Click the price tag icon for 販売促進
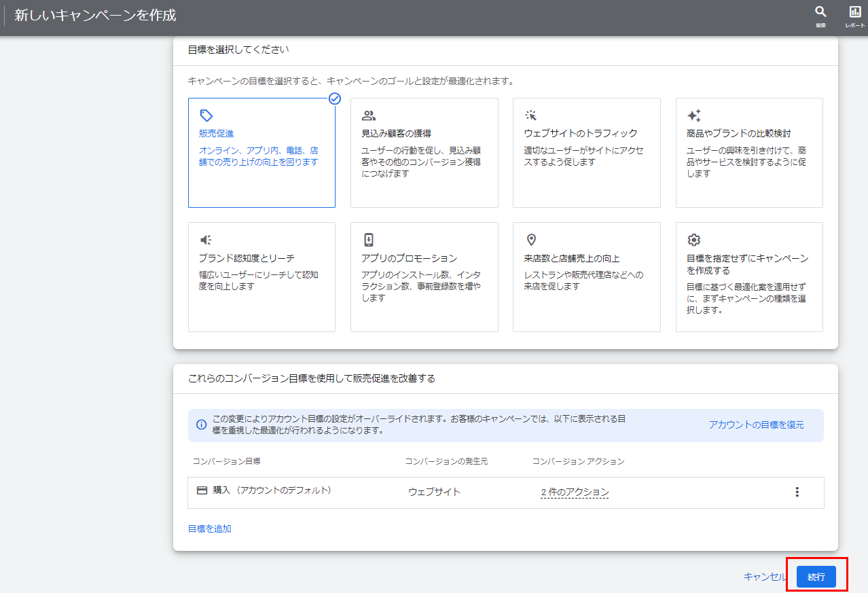 pos(206,115)
